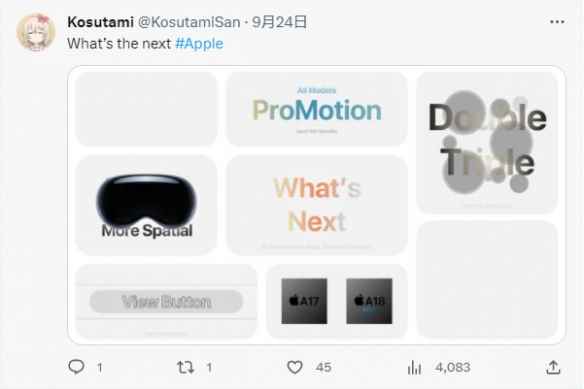The height and width of the screenshot is (389, 584).
Task: Click the A18 chip icon
Action: tap(369, 301)
